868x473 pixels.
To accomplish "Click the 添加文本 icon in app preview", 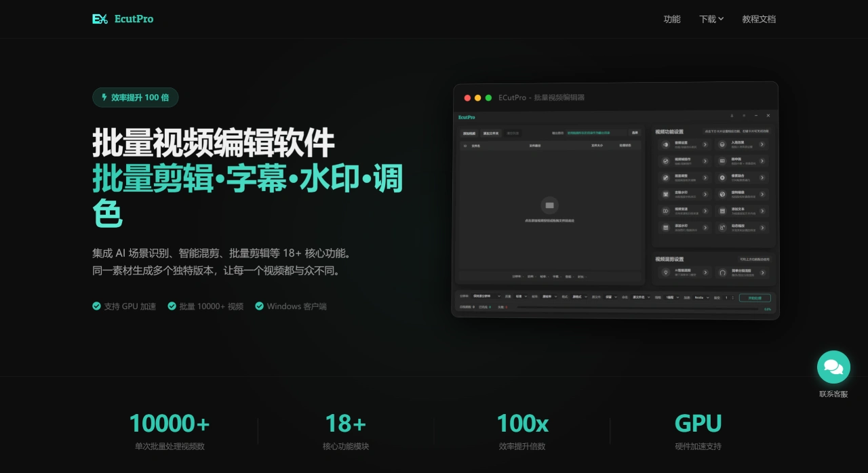I will pos(722,211).
